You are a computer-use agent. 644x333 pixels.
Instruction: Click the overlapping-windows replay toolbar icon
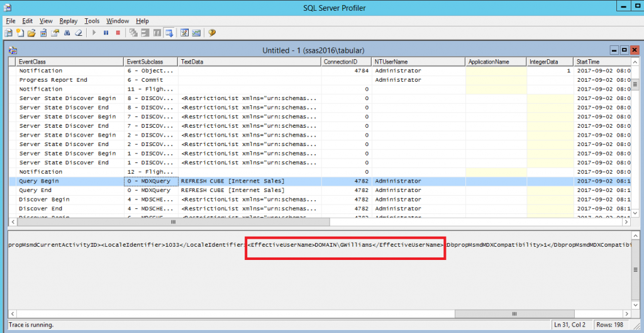click(x=133, y=33)
